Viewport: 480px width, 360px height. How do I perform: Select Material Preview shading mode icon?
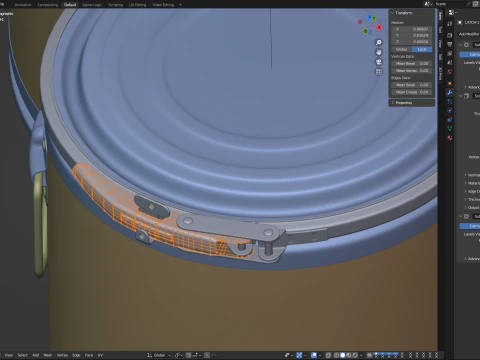pos(349,355)
